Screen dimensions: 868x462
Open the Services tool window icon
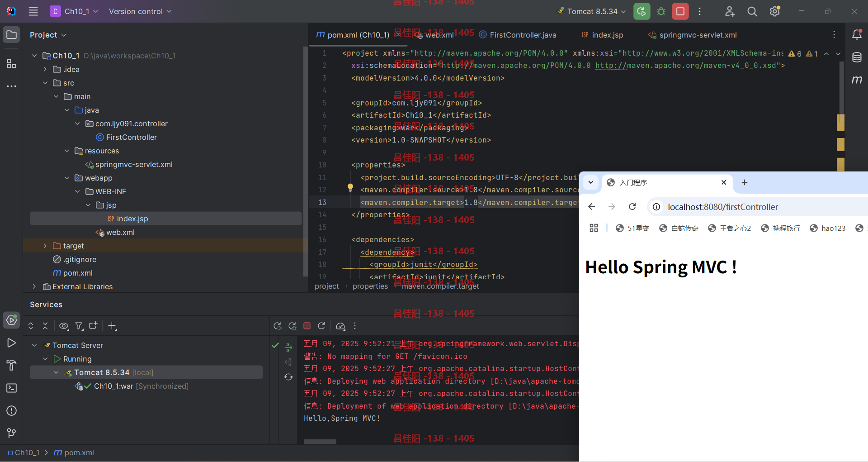tap(12, 320)
